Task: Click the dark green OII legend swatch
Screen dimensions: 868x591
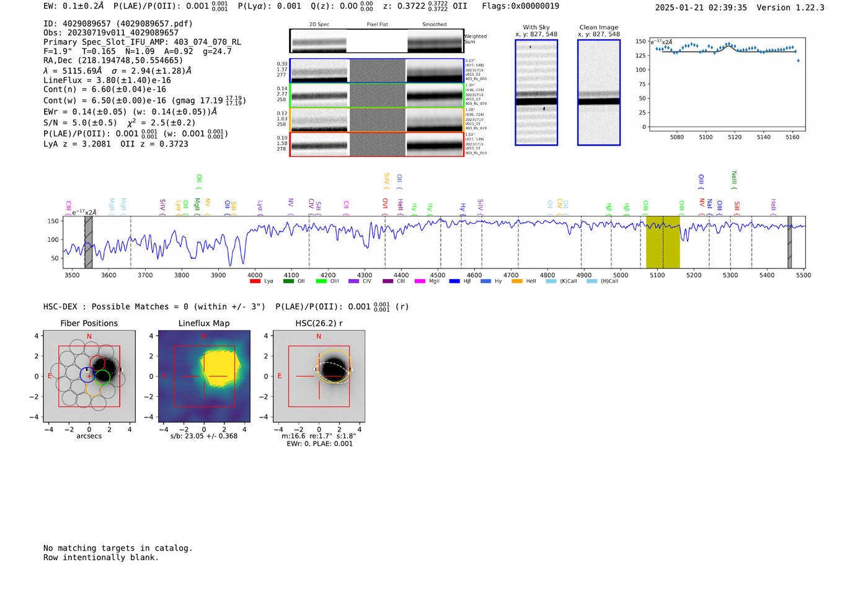Action: 288,282
